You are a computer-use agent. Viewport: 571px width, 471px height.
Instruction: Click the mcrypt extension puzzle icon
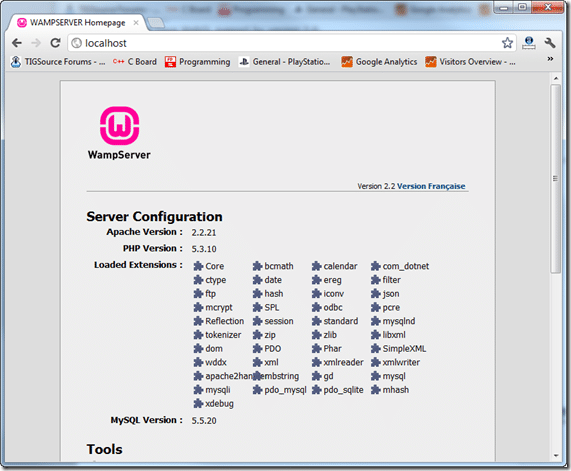click(x=198, y=307)
